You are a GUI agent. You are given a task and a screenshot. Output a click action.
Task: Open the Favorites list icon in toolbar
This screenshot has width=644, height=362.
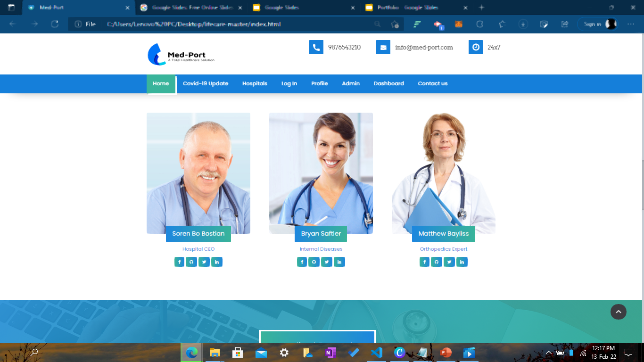click(502, 24)
